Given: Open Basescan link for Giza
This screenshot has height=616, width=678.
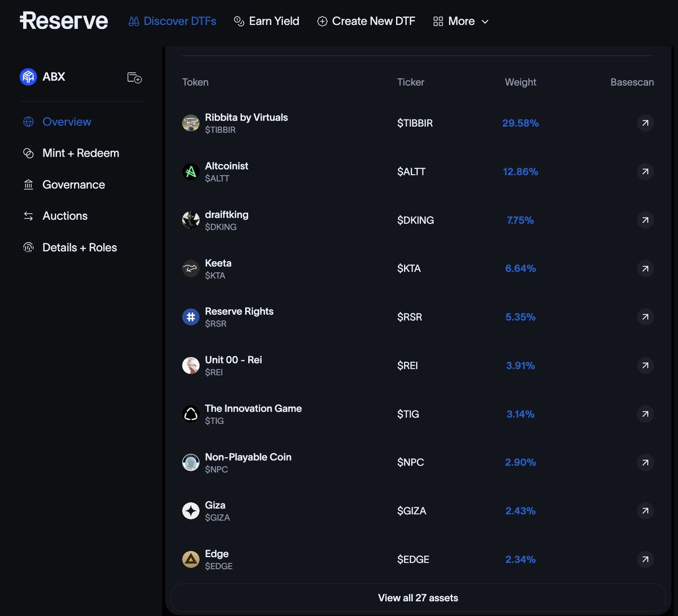Looking at the screenshot, I should (x=645, y=511).
